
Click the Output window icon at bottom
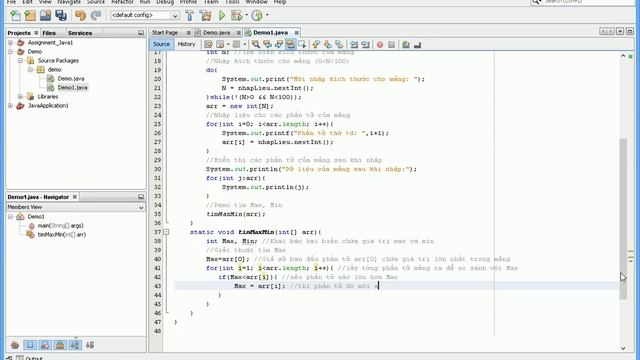20,358
